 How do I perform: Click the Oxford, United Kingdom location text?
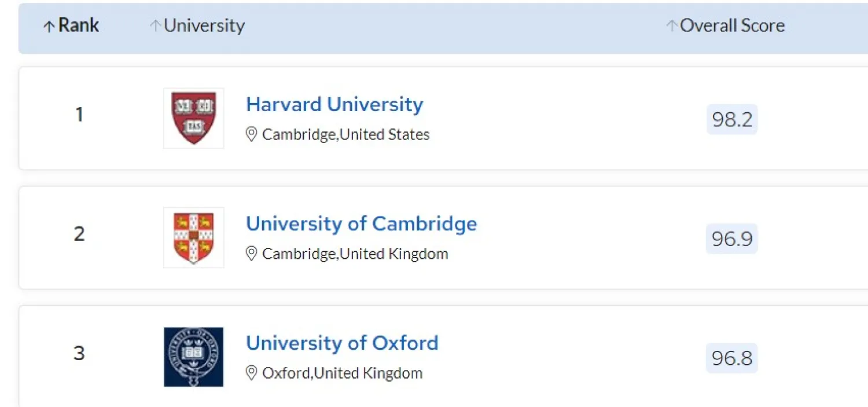pyautogui.click(x=342, y=373)
